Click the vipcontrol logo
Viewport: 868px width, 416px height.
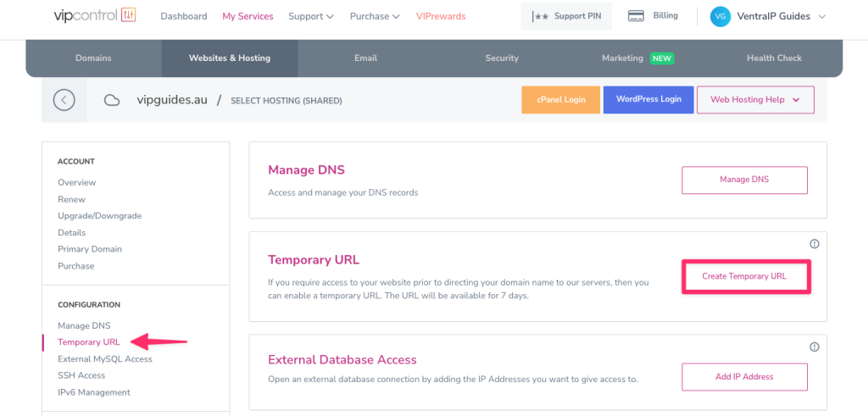(x=95, y=15)
